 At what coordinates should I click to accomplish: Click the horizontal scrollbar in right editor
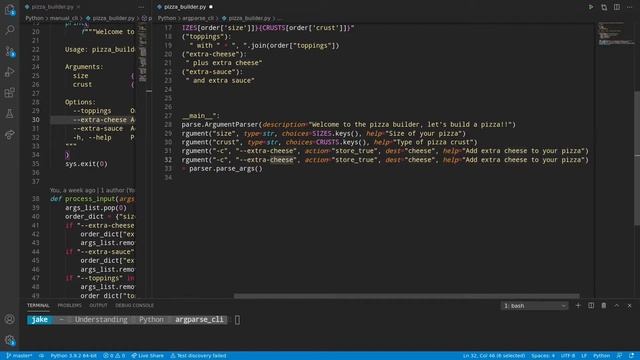pos(407,296)
